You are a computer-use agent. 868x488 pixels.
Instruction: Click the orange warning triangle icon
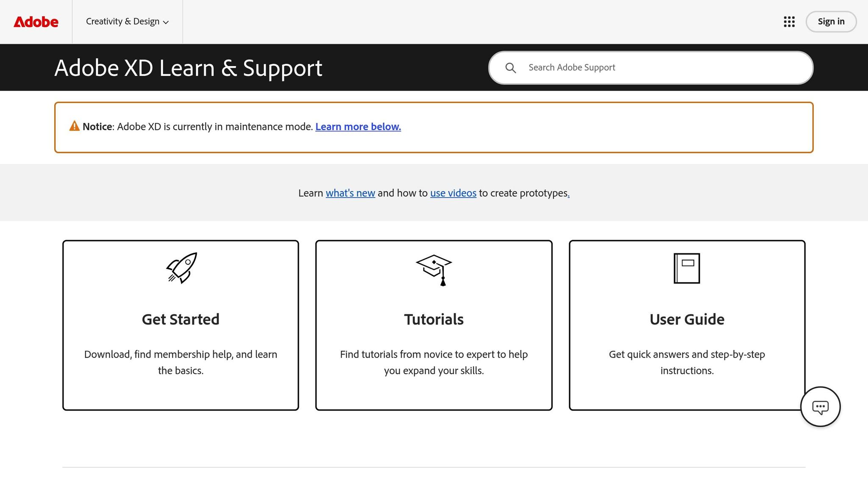(74, 126)
